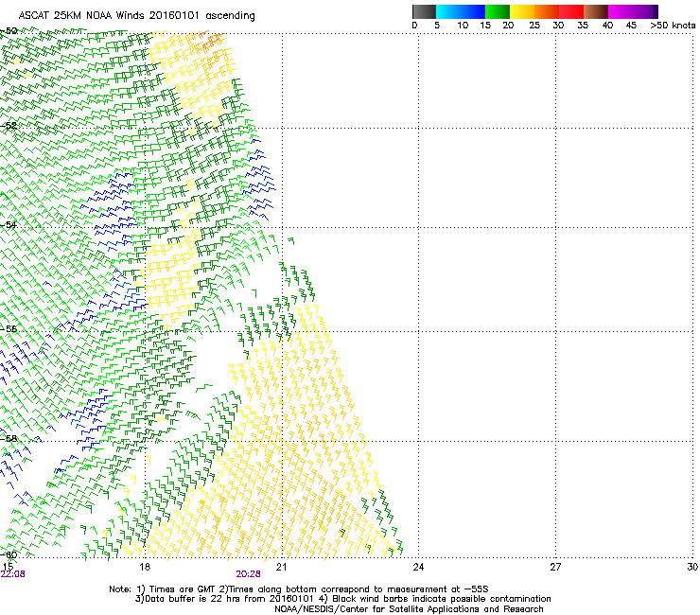700x615 pixels.
Task: Click the -52 latitude axis label
Action: tap(9, 126)
